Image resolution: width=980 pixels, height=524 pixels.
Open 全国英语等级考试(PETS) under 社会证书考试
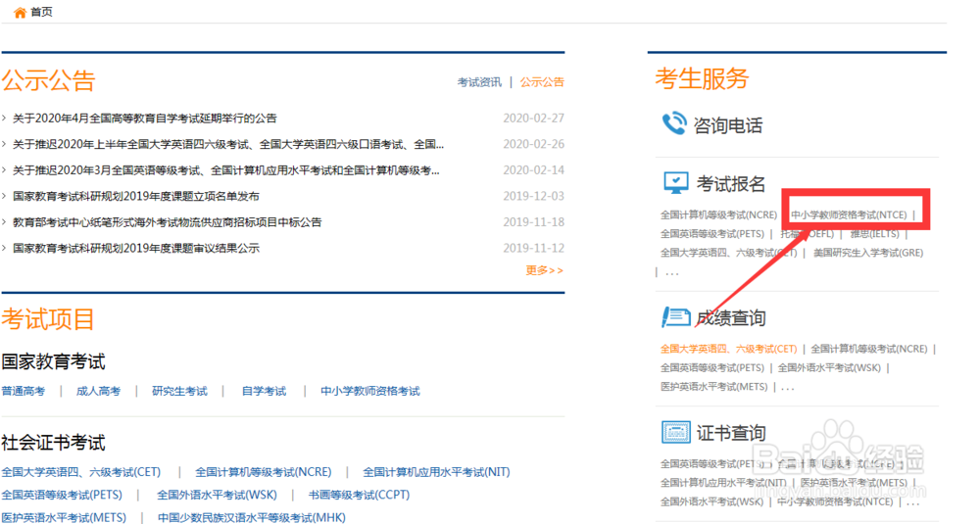(62, 495)
